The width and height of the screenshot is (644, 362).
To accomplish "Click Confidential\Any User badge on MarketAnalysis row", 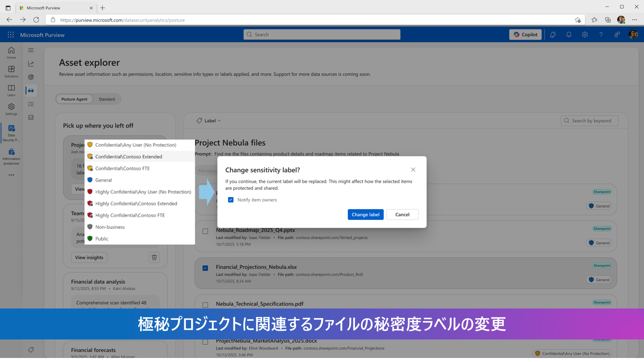I will 572,354.
